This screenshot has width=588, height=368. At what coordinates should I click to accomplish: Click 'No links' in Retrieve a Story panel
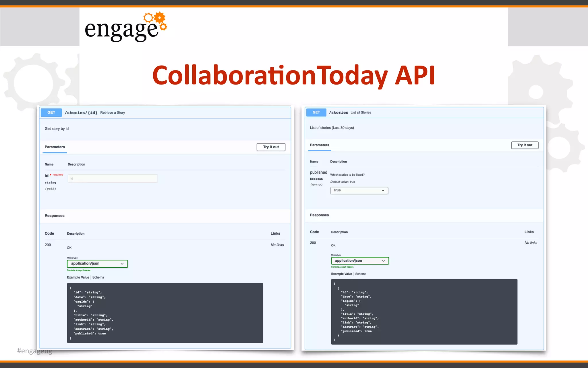pos(277,245)
